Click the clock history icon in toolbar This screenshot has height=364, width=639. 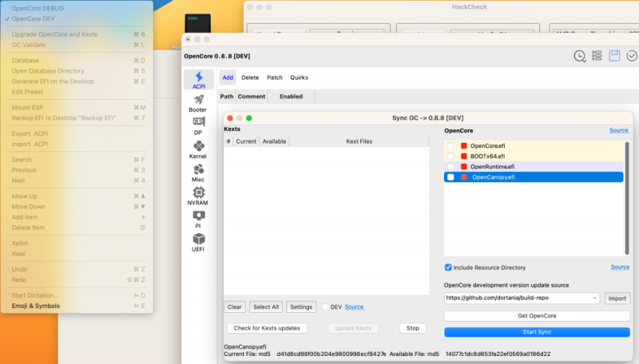pos(580,56)
